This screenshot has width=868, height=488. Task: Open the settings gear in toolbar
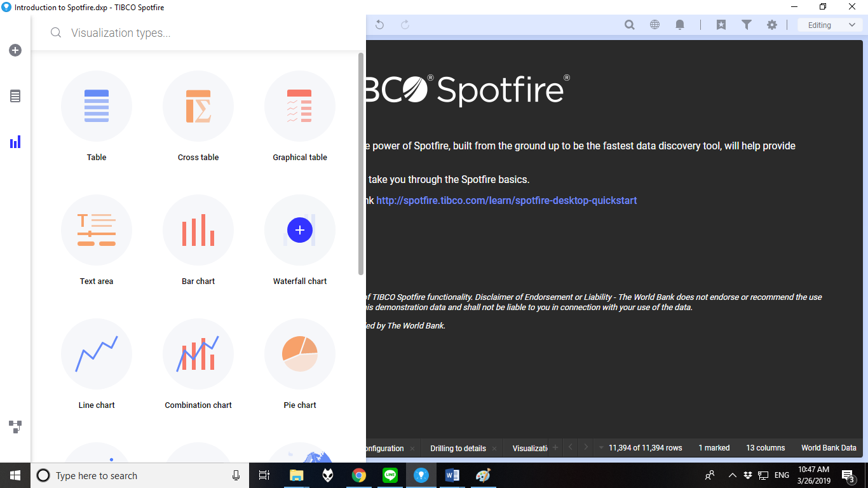tap(772, 25)
